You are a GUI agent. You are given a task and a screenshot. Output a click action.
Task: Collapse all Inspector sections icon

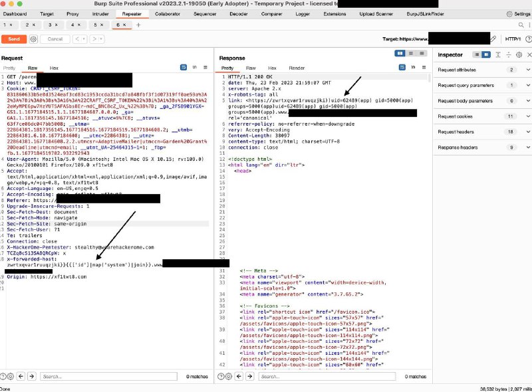point(509,54)
